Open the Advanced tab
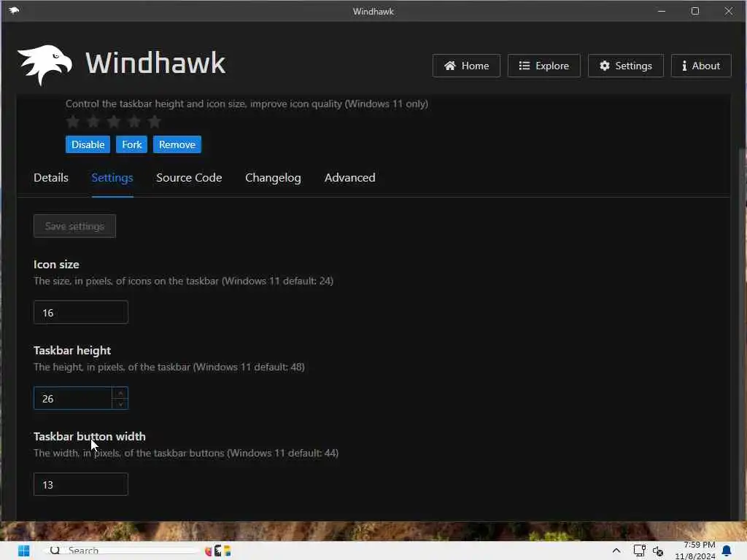Screen dimensions: 747x560 tap(349, 178)
